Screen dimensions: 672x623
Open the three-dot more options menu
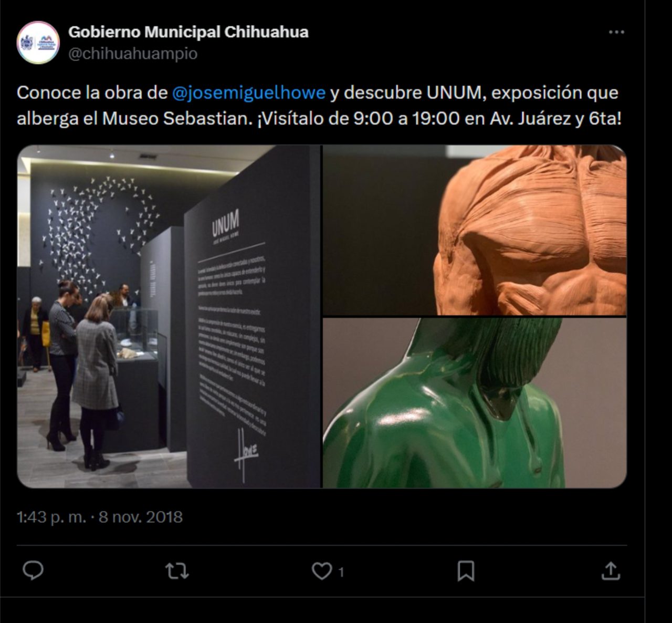616,32
